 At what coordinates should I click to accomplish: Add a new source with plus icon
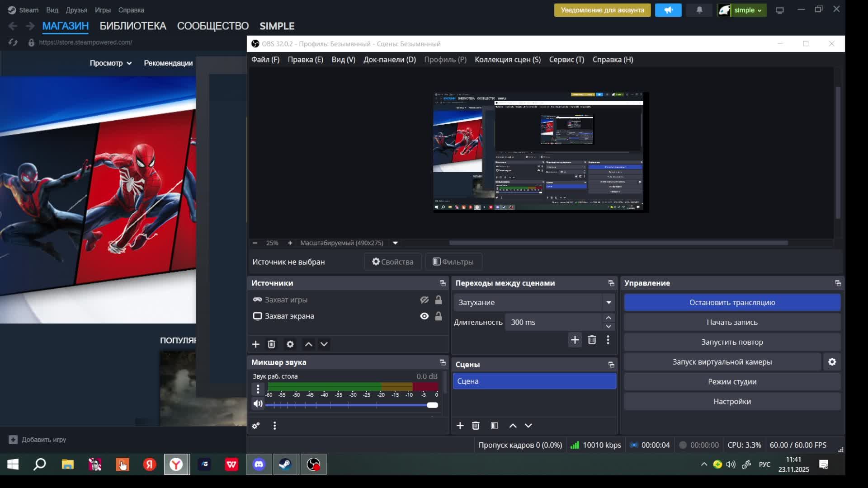point(256,344)
